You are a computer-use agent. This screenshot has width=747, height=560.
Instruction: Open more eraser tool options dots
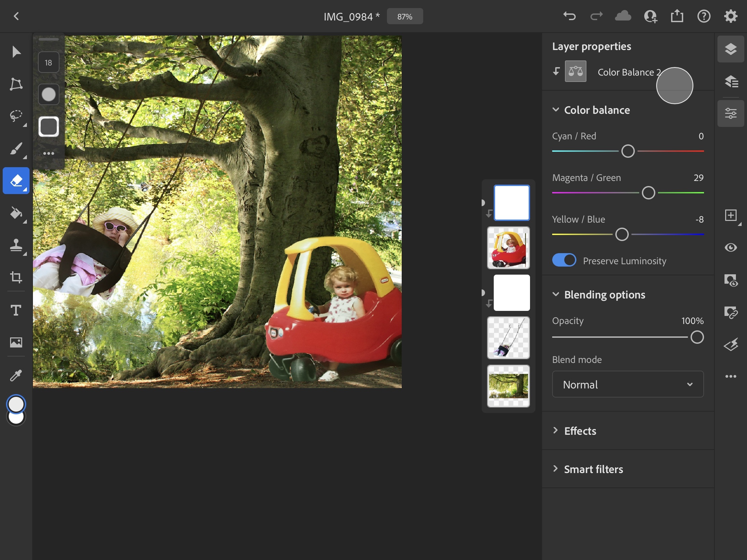click(48, 153)
